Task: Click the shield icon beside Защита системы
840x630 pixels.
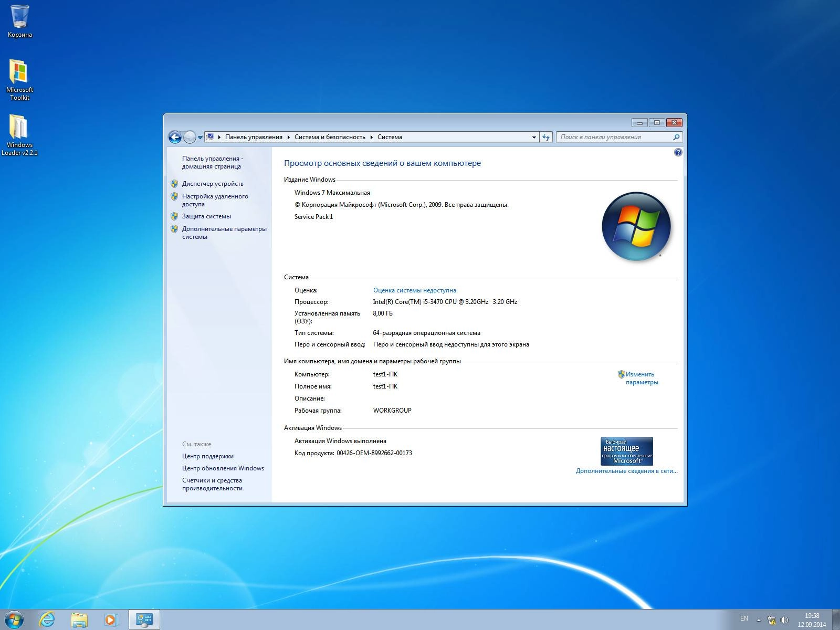Action: point(174,216)
